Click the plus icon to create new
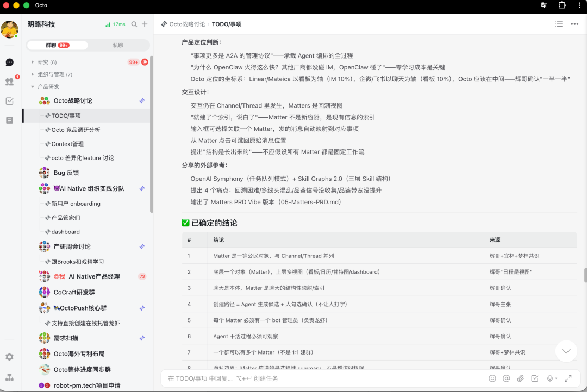 pos(145,24)
